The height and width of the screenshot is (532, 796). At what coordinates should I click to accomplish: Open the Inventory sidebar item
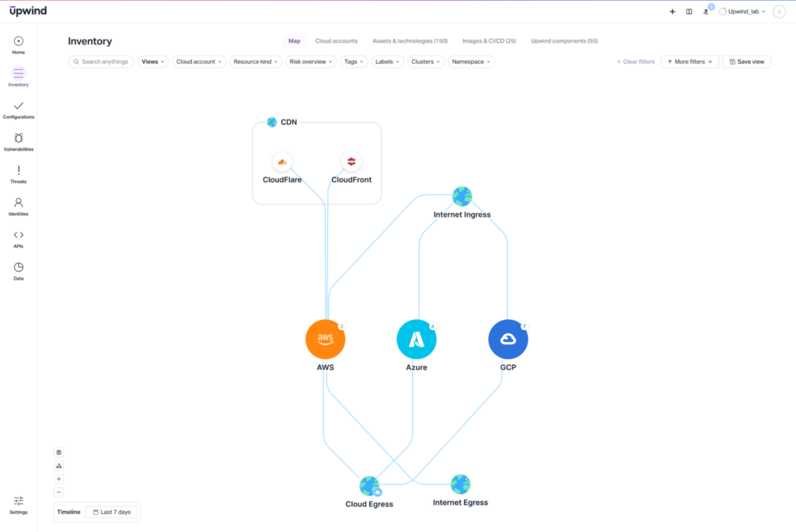(19, 77)
